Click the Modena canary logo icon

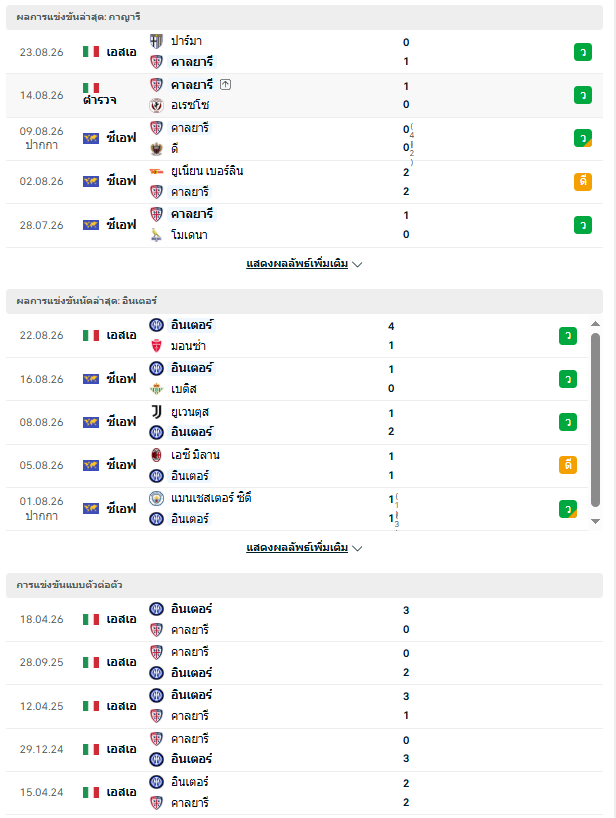[156, 235]
